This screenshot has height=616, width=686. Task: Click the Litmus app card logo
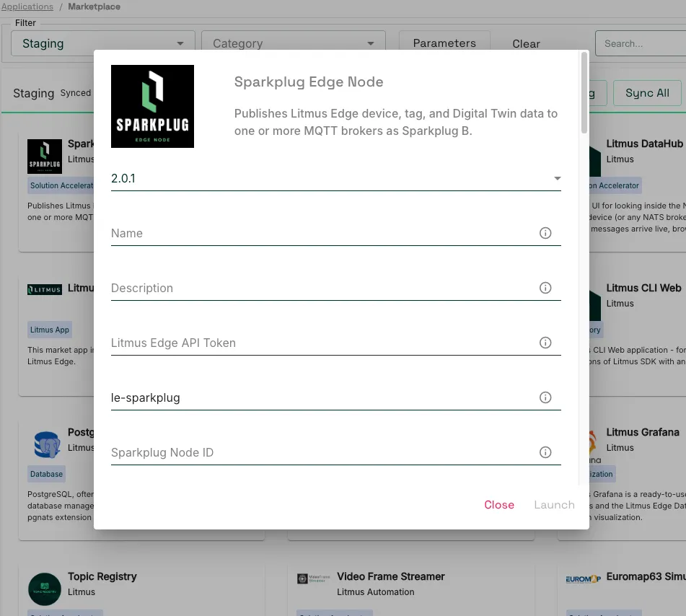tap(45, 290)
